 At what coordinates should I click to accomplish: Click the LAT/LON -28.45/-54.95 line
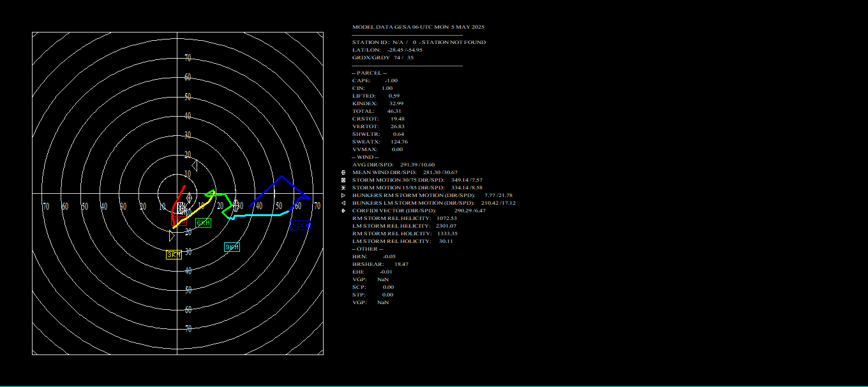click(x=387, y=50)
